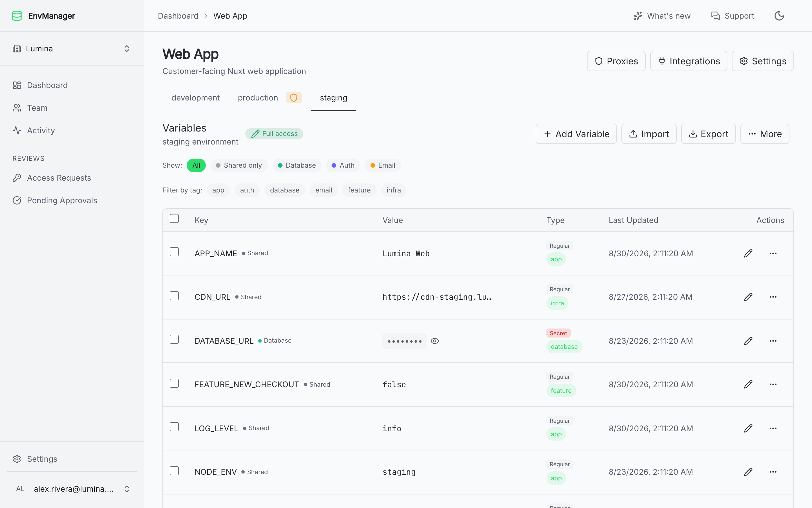Edit FEATURE_NEW_CHECKOUT with pencil icon
The width and height of the screenshot is (812, 508).
click(x=748, y=384)
